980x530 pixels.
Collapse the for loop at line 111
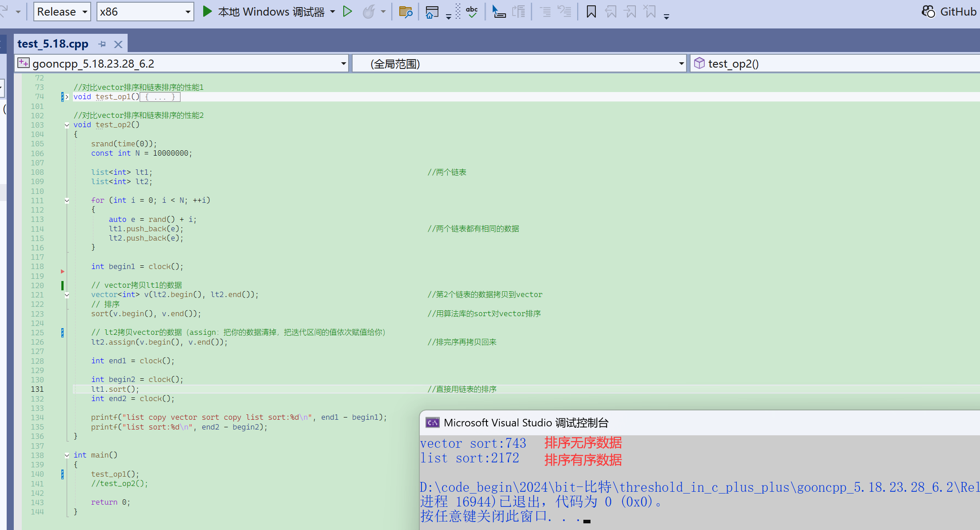[67, 201]
